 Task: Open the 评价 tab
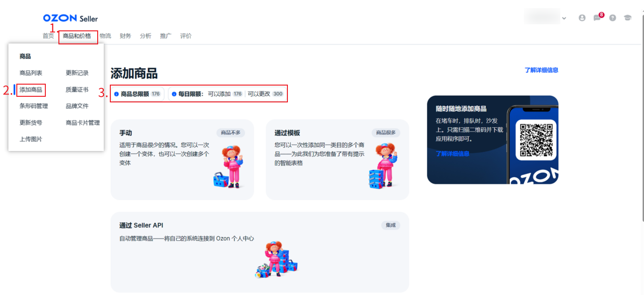(x=186, y=36)
